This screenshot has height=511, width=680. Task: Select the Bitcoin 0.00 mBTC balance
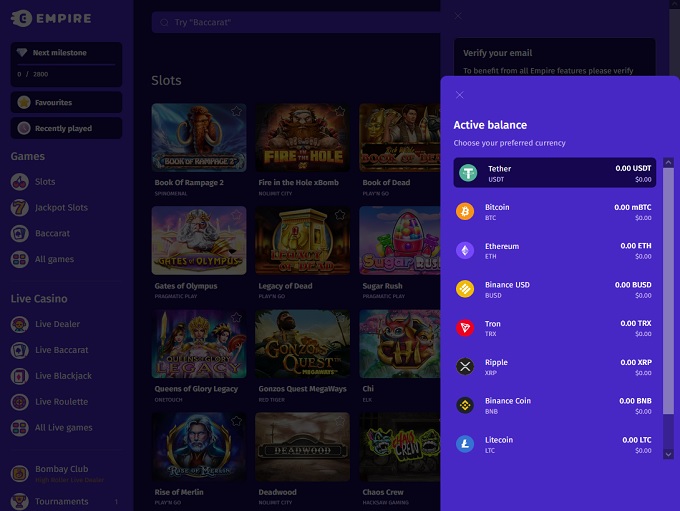(x=555, y=212)
